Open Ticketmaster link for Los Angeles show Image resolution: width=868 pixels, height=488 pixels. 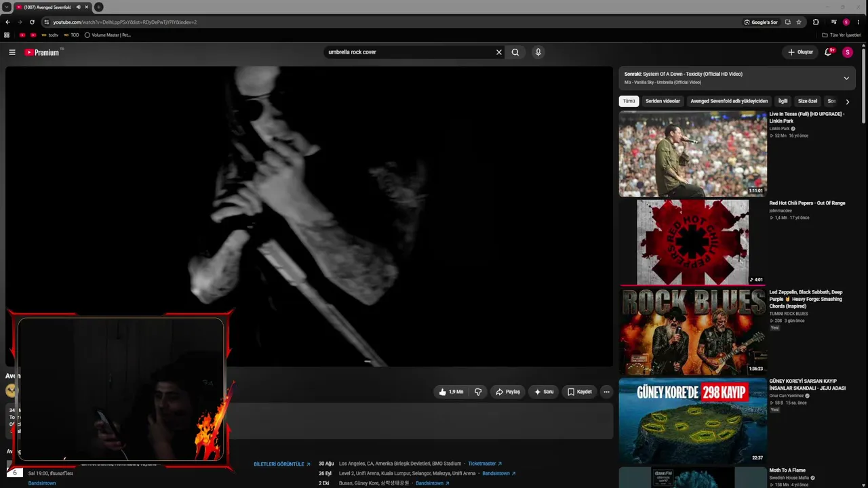[485, 464]
